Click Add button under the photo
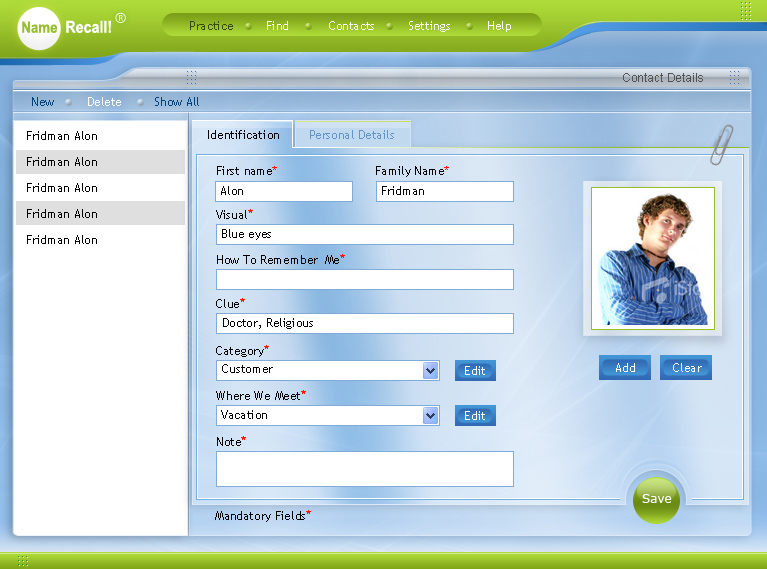This screenshot has height=569, width=767. click(625, 368)
